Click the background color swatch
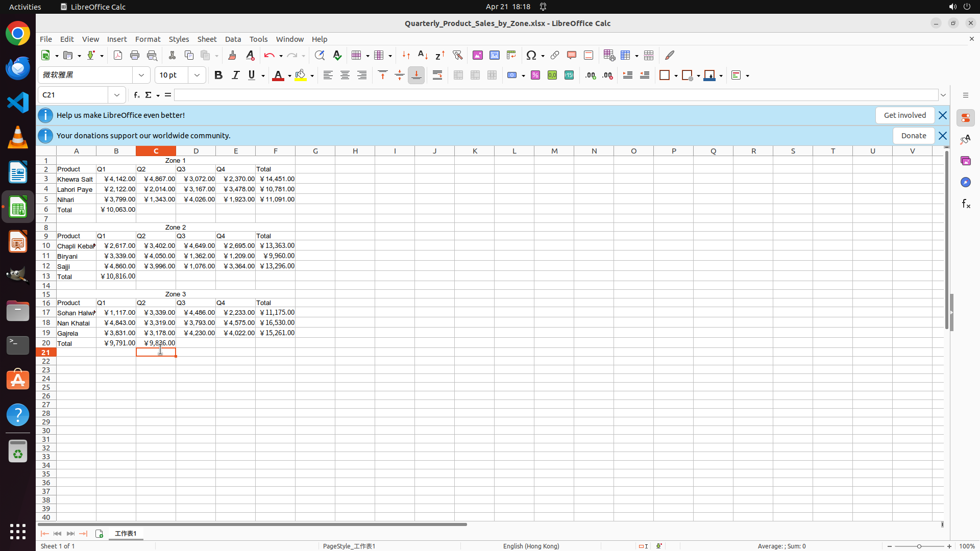 click(x=301, y=75)
